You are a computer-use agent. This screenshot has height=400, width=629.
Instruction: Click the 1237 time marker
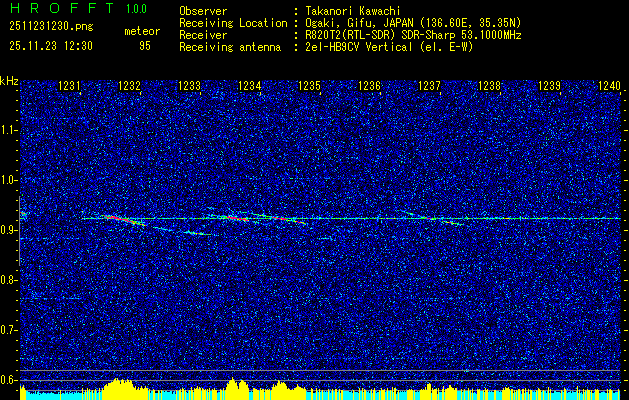click(429, 85)
